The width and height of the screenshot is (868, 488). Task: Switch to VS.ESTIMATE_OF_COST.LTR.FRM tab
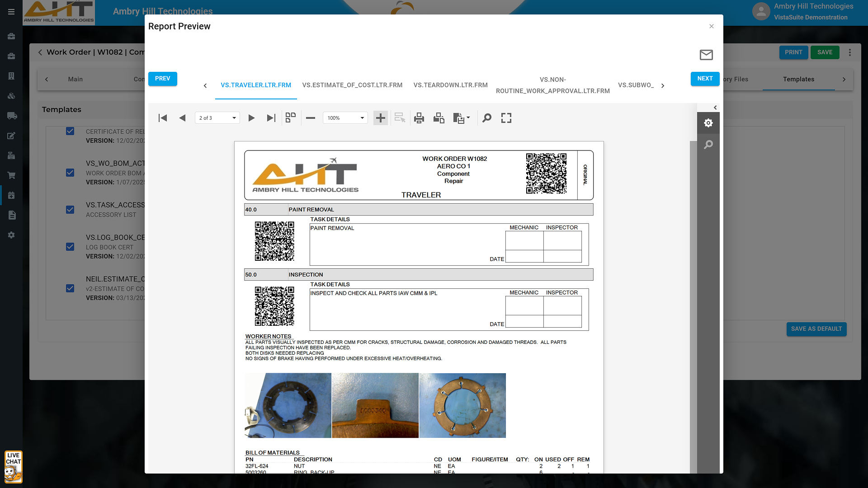(352, 85)
